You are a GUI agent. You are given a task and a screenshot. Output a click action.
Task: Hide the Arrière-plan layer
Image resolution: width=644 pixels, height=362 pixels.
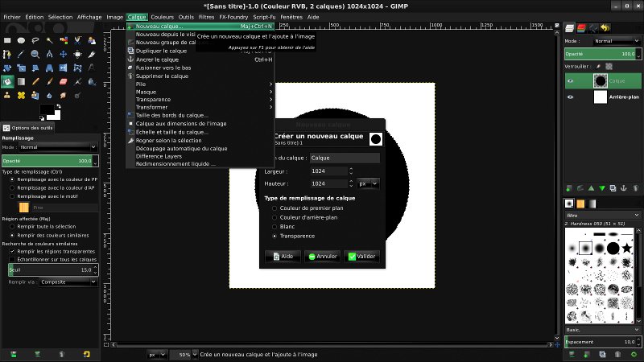tap(570, 97)
